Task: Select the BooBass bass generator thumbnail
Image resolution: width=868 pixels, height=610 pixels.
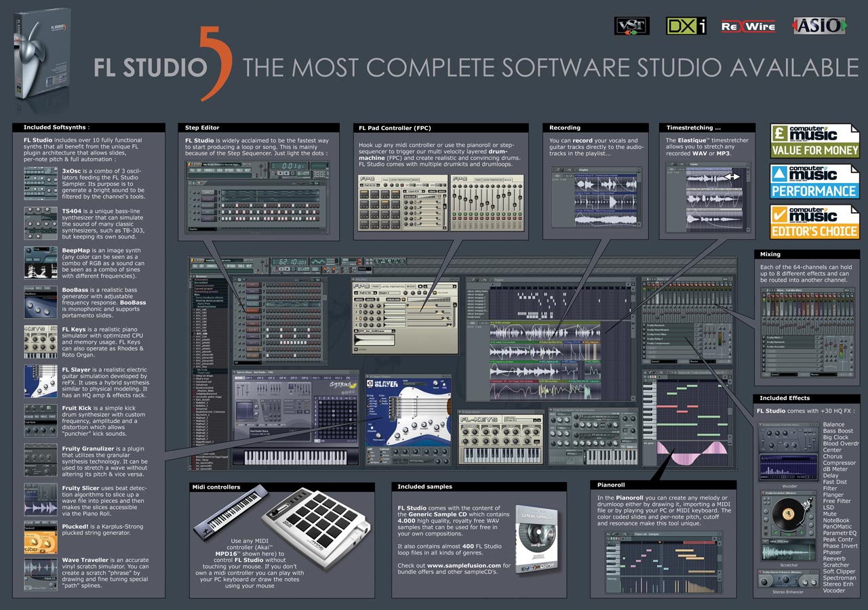Action: point(41,302)
